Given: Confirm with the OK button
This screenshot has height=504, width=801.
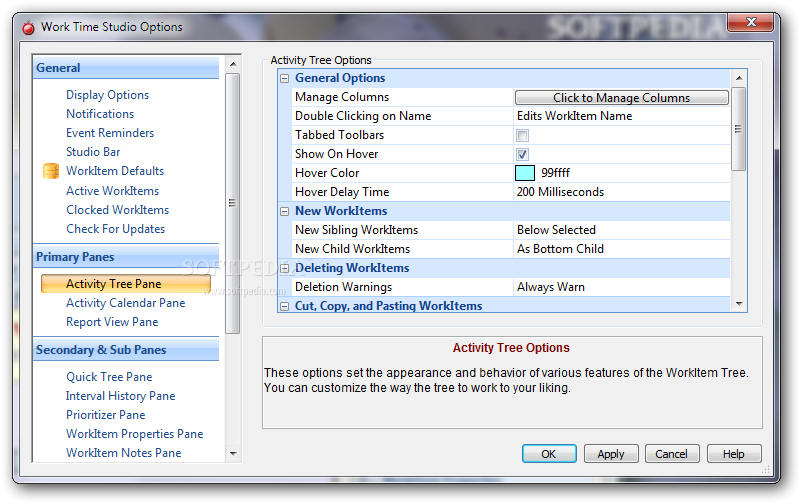Looking at the screenshot, I should click(549, 454).
